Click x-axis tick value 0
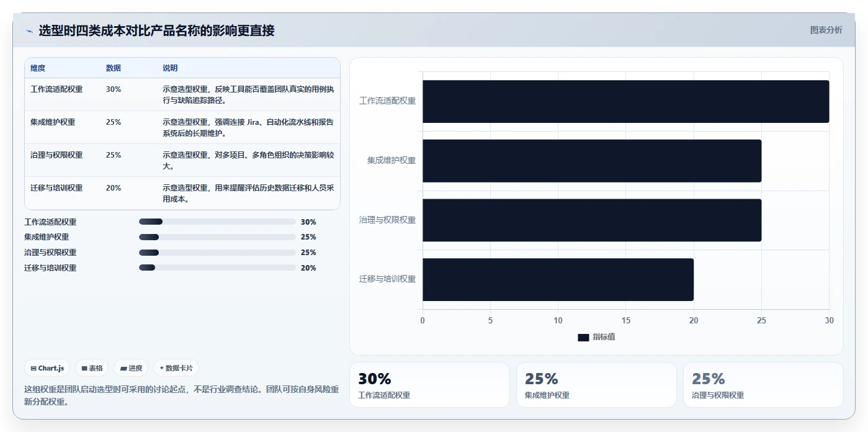This screenshot has height=432, width=868. 423,320
